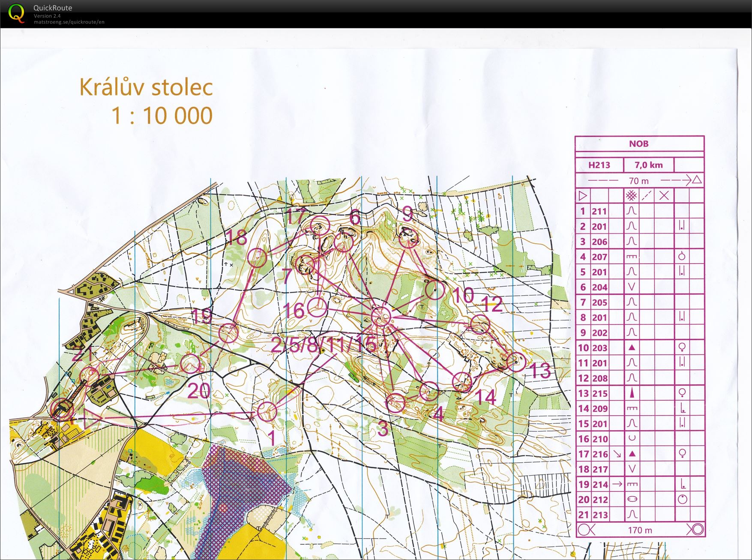752x560 pixels.
Task: Click code 205 in control row 7
Action: tap(599, 302)
